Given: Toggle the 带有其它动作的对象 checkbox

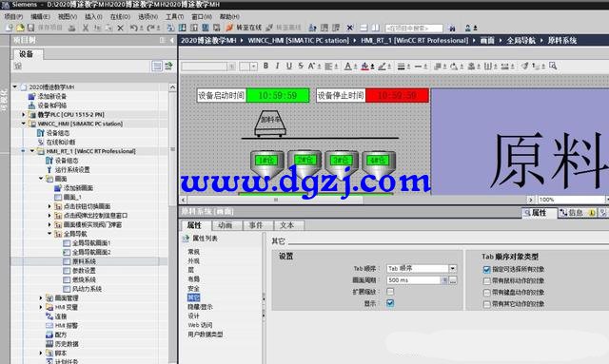Looking at the screenshot, I should [x=487, y=304].
